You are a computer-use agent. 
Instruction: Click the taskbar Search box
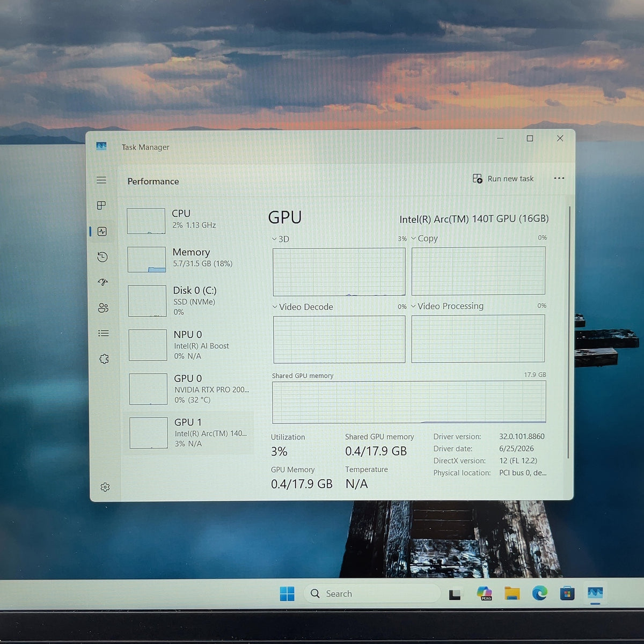point(372,594)
